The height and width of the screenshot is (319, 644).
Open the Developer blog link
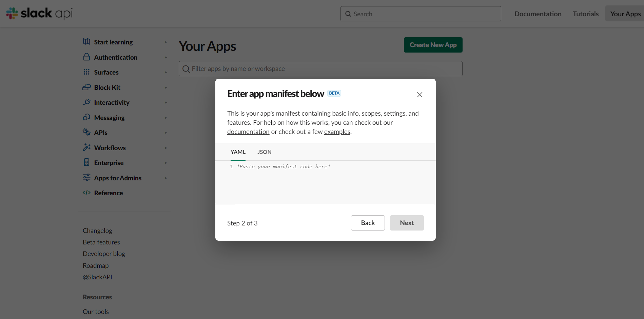(104, 254)
